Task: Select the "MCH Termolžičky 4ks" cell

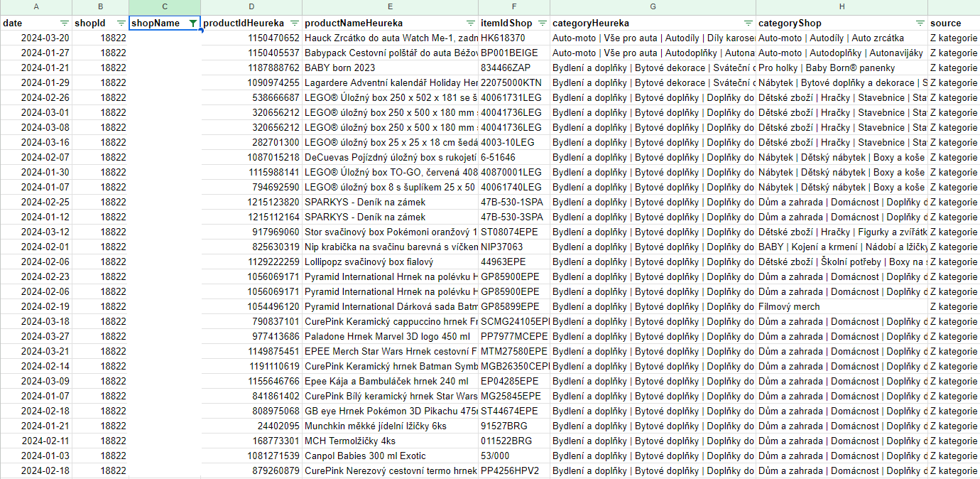Action: click(x=391, y=441)
